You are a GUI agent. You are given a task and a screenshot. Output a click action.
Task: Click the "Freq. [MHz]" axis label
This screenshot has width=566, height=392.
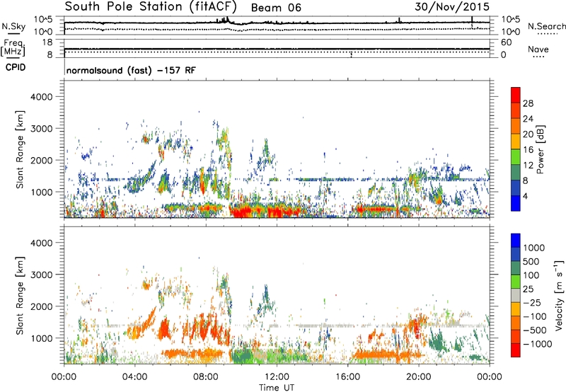pyautogui.click(x=13, y=48)
